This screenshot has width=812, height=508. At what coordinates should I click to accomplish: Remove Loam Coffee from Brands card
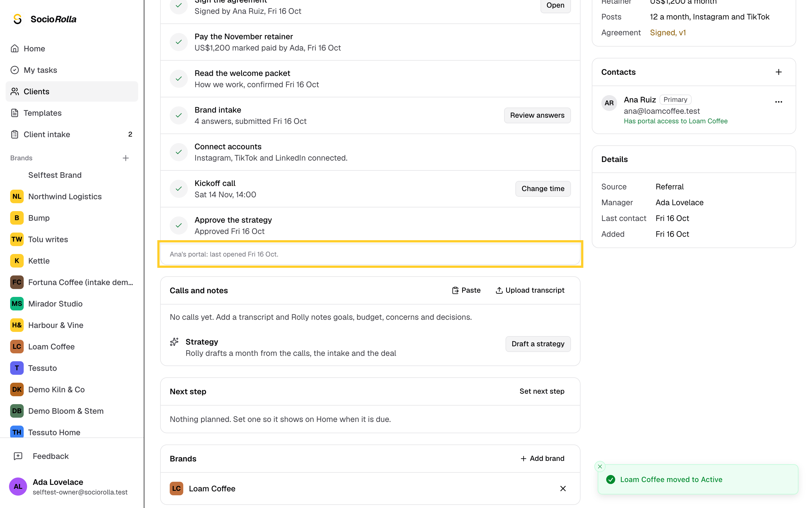pos(563,489)
